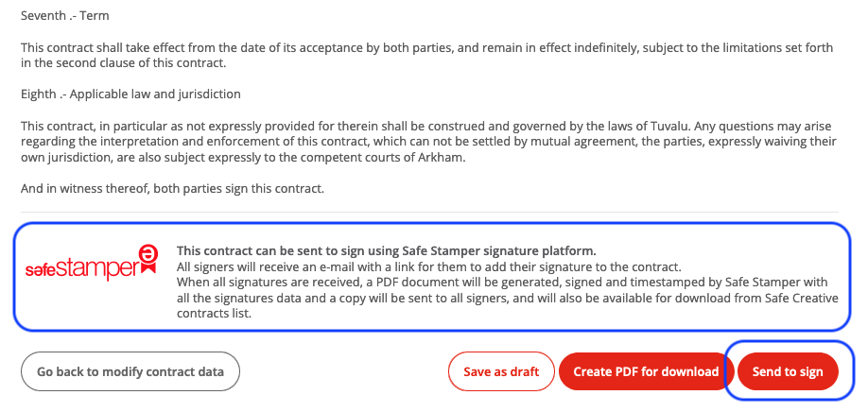Go back to modify contract data

[130, 371]
